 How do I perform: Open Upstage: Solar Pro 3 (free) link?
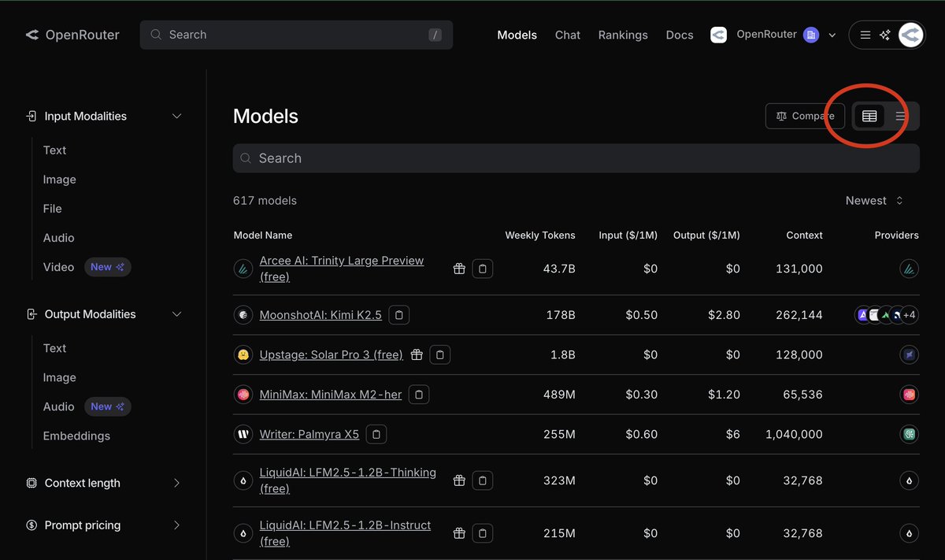point(331,354)
